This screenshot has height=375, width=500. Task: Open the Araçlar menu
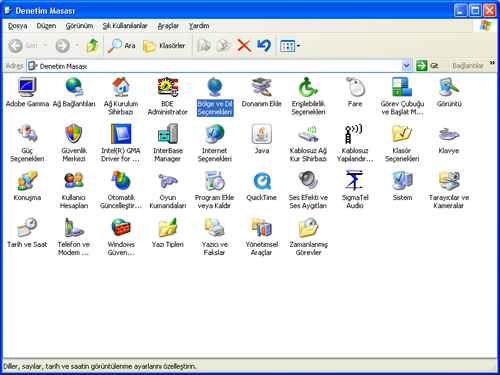tap(168, 26)
